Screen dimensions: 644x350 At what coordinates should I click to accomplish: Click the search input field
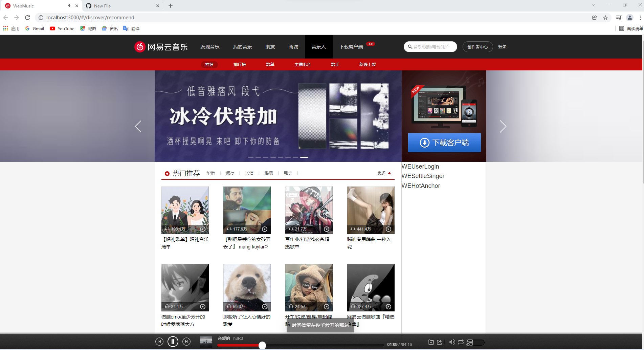pos(430,47)
